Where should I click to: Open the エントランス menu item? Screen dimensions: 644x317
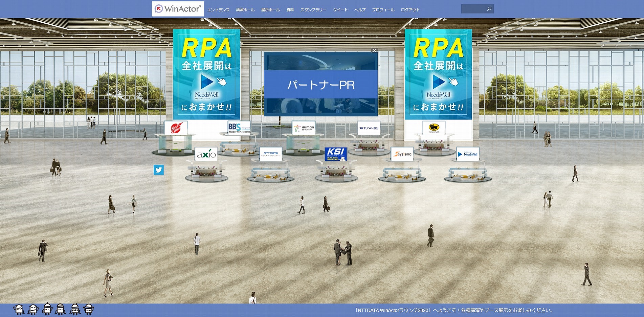[218, 10]
